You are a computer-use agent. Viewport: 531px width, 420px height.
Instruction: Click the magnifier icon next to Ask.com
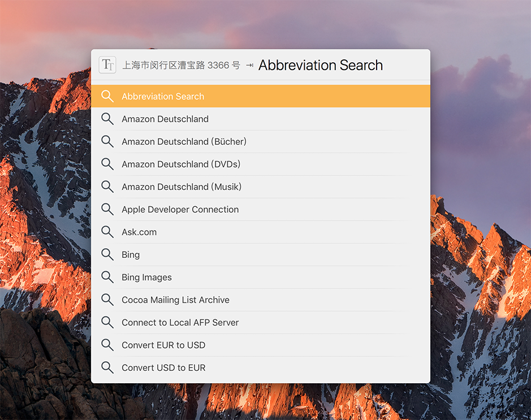coord(107,232)
